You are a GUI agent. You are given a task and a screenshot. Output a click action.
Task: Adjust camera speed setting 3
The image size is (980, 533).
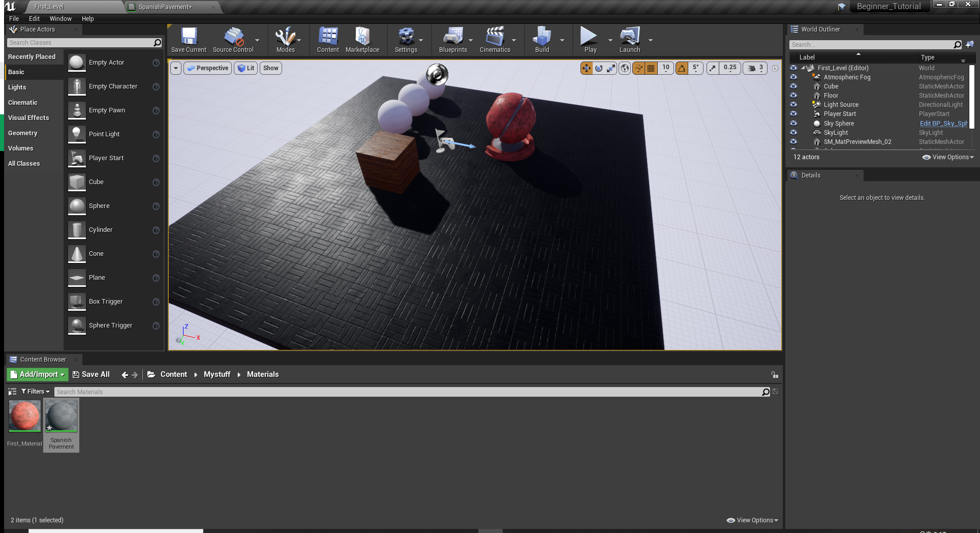tap(755, 68)
